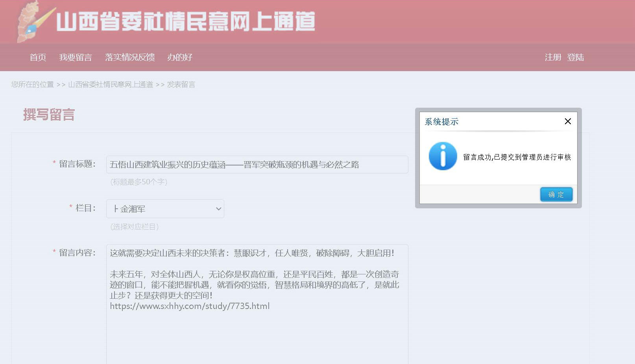Click the 发表留言 breadcrumb item
Image resolution: width=635 pixels, height=364 pixels.
181,85
